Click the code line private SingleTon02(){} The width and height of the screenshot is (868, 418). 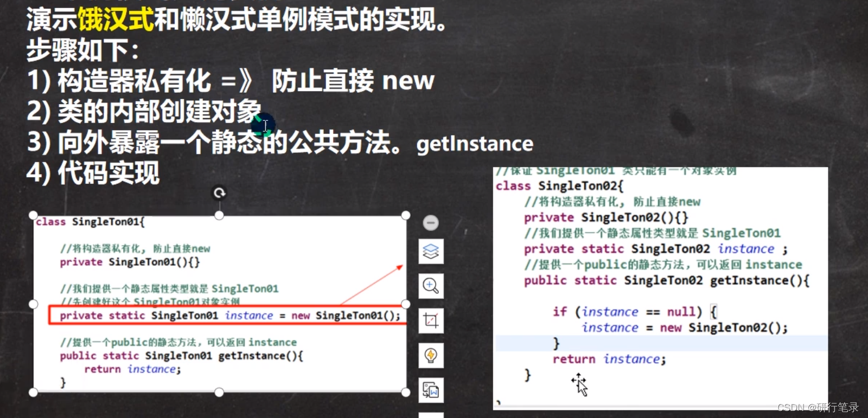point(606,217)
